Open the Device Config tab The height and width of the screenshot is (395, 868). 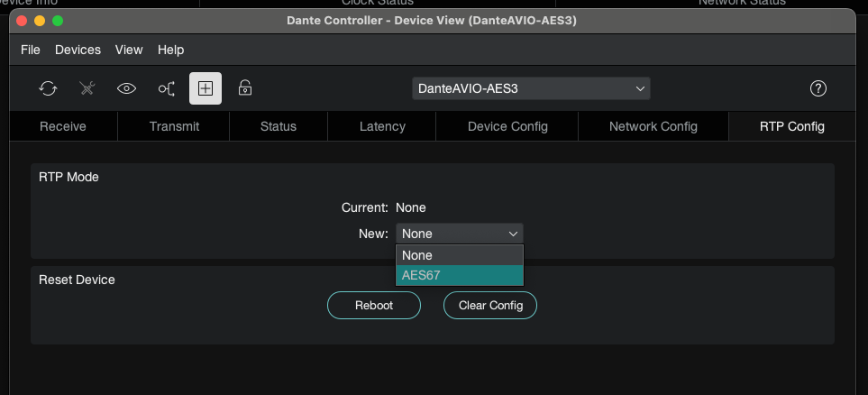tap(507, 126)
